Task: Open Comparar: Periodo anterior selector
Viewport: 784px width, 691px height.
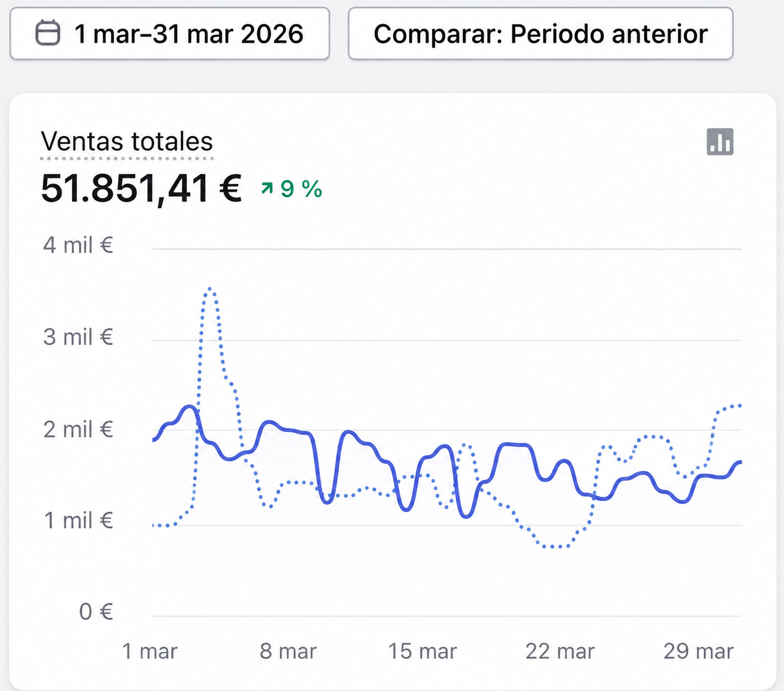Action: 540,33
